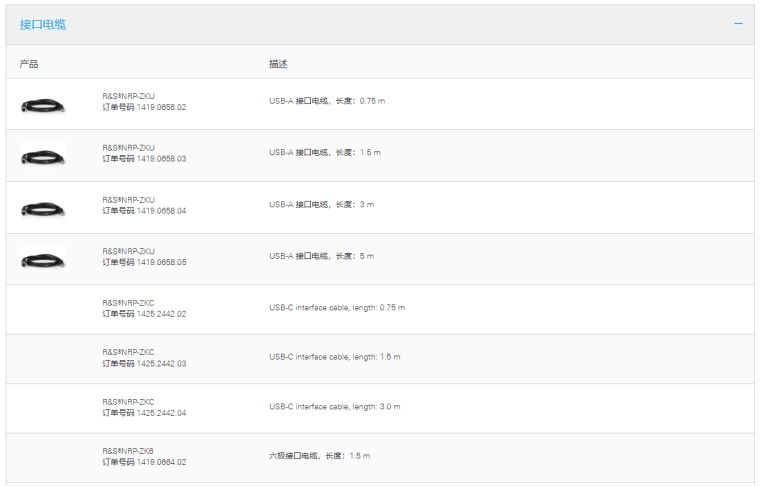
Task: Select R&S NRP-ZKC product with order 1425.2442.03
Action: [129, 352]
